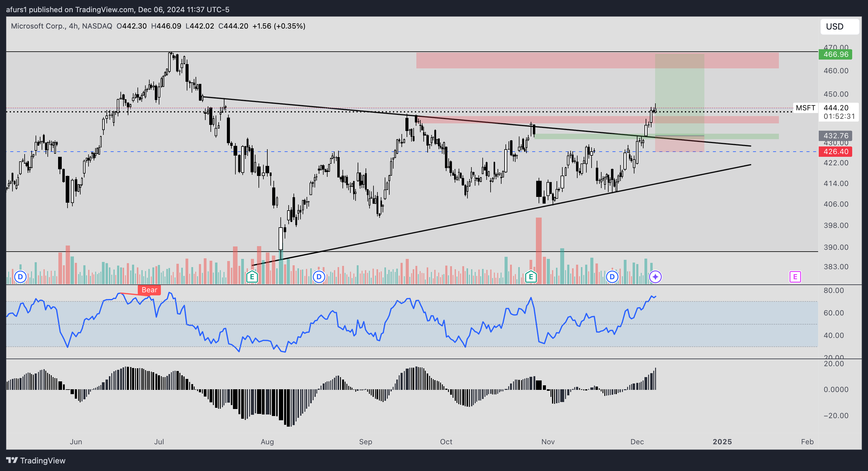The width and height of the screenshot is (868, 471).
Task: Click the 383.00 price axis label
Action: pyautogui.click(x=836, y=266)
